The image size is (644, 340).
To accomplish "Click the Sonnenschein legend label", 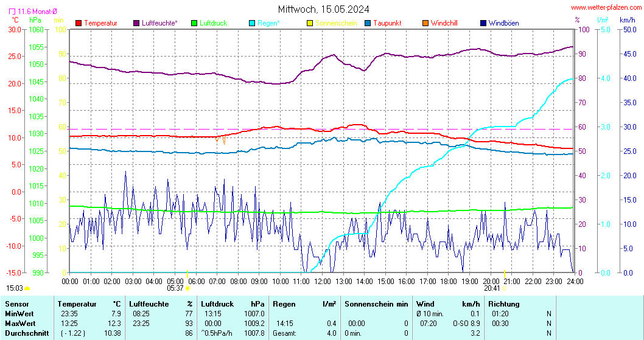I will [x=336, y=23].
